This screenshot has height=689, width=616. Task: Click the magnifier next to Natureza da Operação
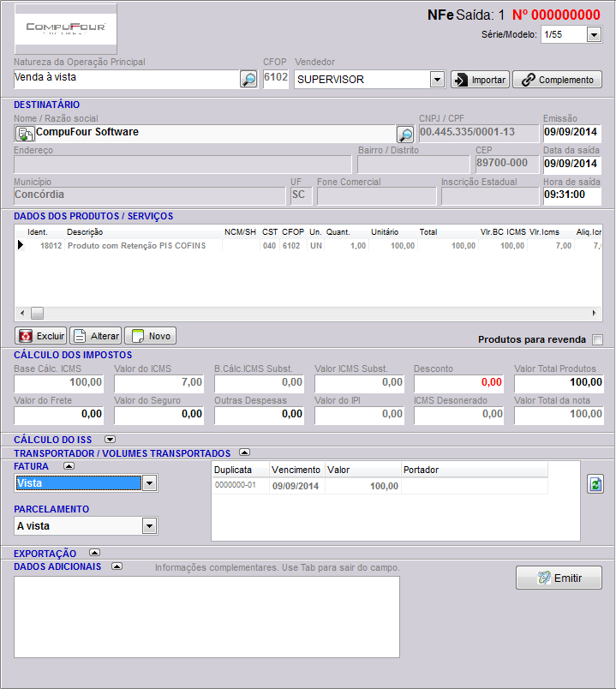248,80
